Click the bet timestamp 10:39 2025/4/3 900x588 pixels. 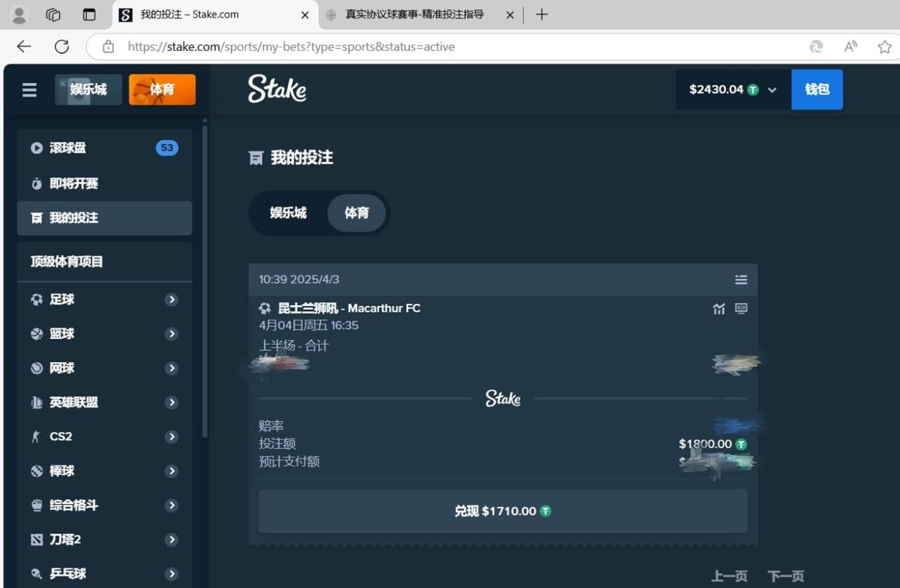click(x=299, y=280)
